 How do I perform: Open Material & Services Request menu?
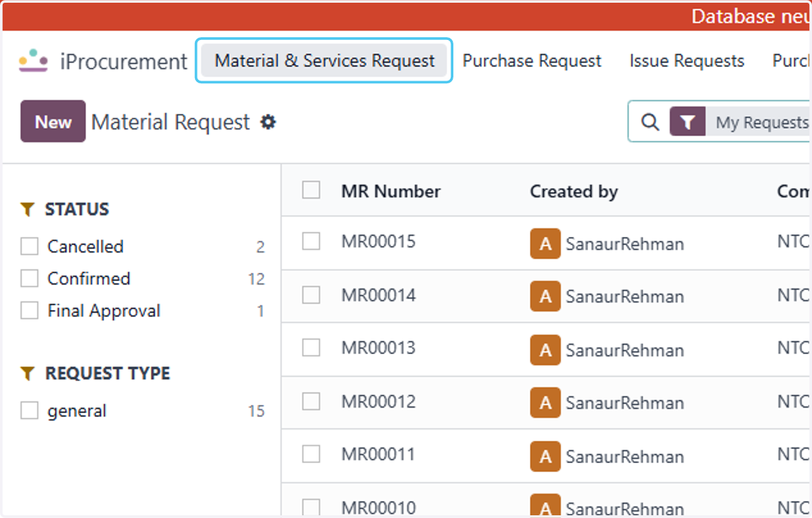click(324, 61)
